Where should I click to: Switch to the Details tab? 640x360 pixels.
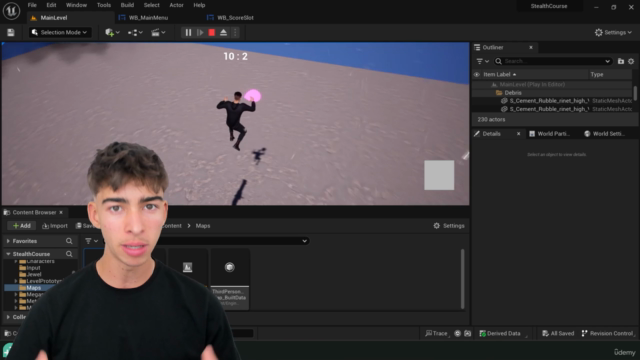(491, 134)
